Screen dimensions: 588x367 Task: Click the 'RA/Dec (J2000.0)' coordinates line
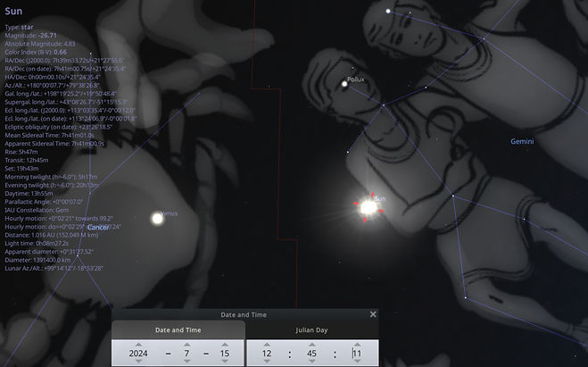[65, 61]
